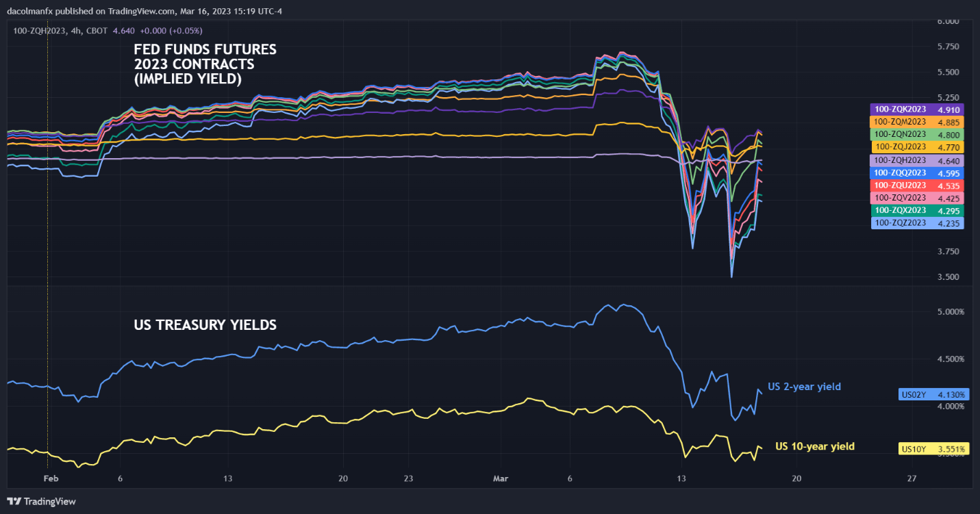Click the 100-ZQK2023 purple price label
The height and width of the screenshot is (514, 980).
tap(916, 109)
